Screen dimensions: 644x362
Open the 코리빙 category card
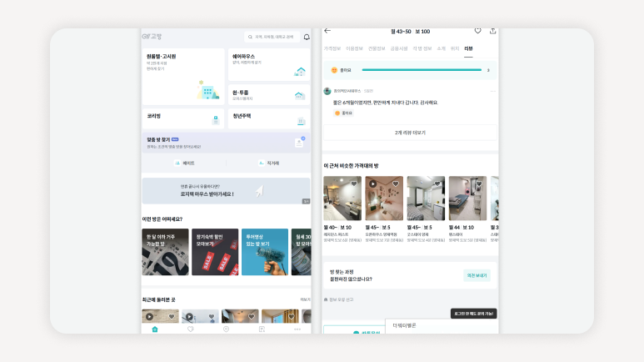183,119
